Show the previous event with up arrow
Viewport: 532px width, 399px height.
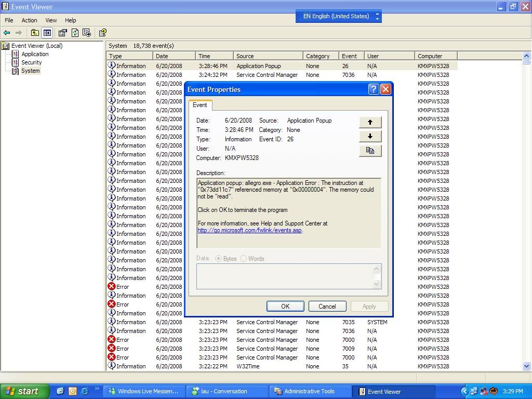tap(370, 122)
